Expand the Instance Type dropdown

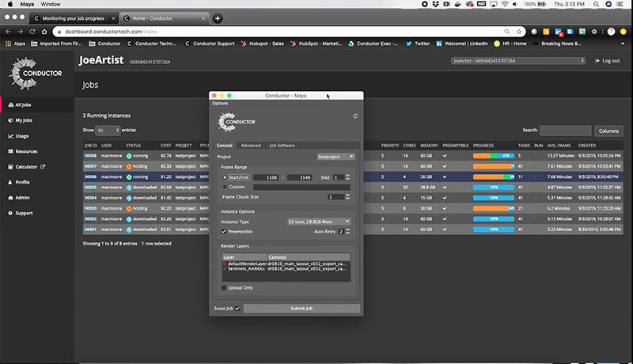(x=321, y=222)
